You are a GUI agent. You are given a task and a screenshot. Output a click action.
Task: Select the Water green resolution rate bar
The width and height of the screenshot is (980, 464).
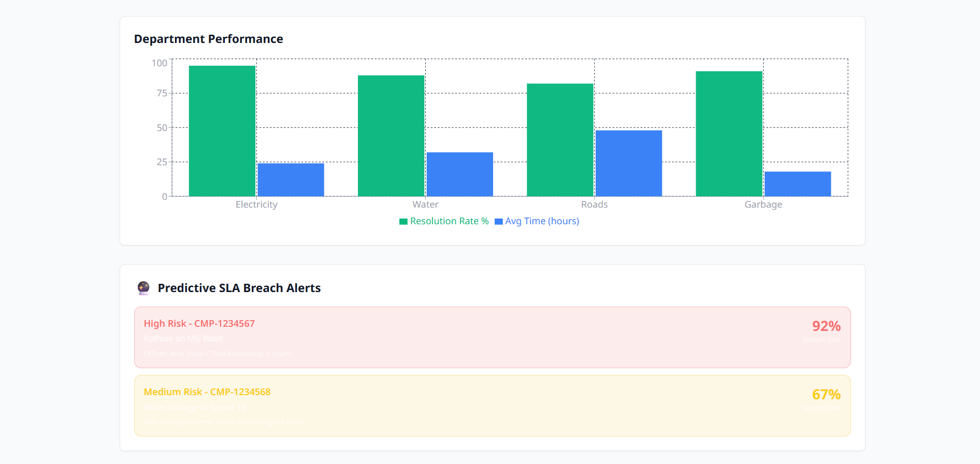(391, 136)
